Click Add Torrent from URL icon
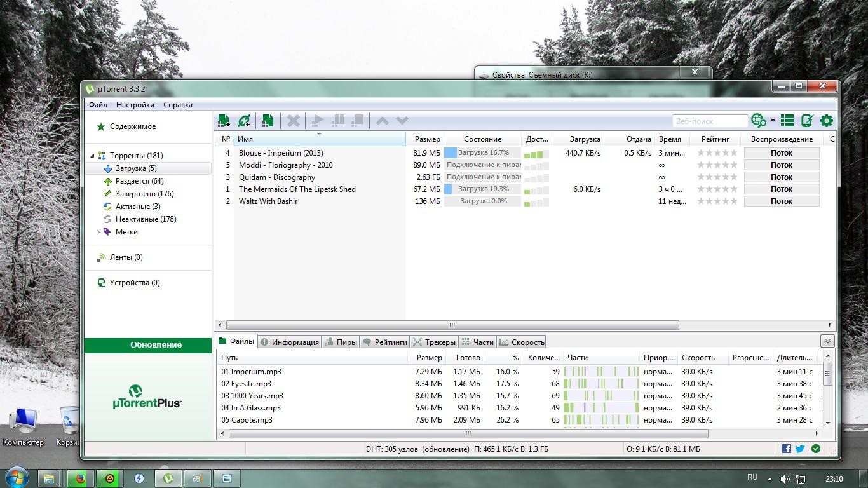 tap(243, 120)
